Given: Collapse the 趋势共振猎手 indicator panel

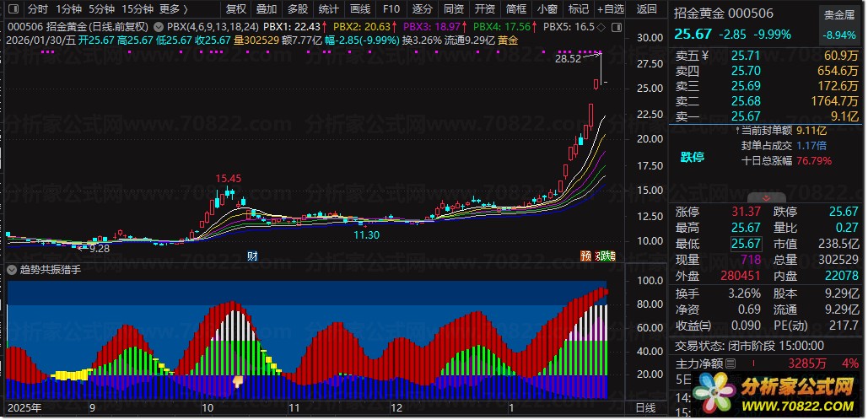Looking at the screenshot, I should click(x=12, y=270).
